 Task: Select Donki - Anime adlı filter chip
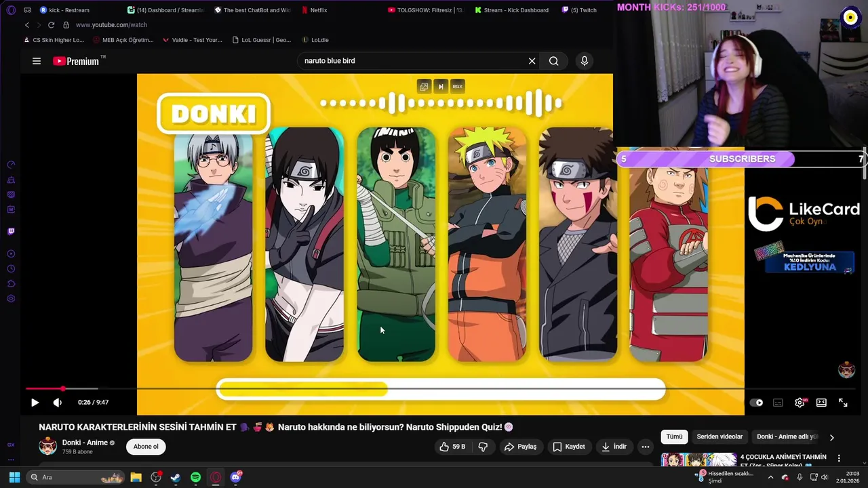pyautogui.click(x=787, y=437)
